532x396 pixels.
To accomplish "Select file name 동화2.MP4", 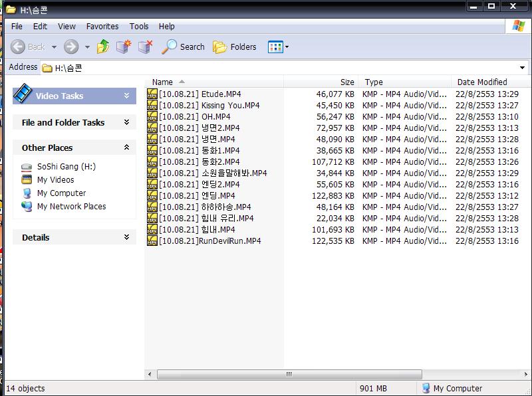I will tap(199, 161).
